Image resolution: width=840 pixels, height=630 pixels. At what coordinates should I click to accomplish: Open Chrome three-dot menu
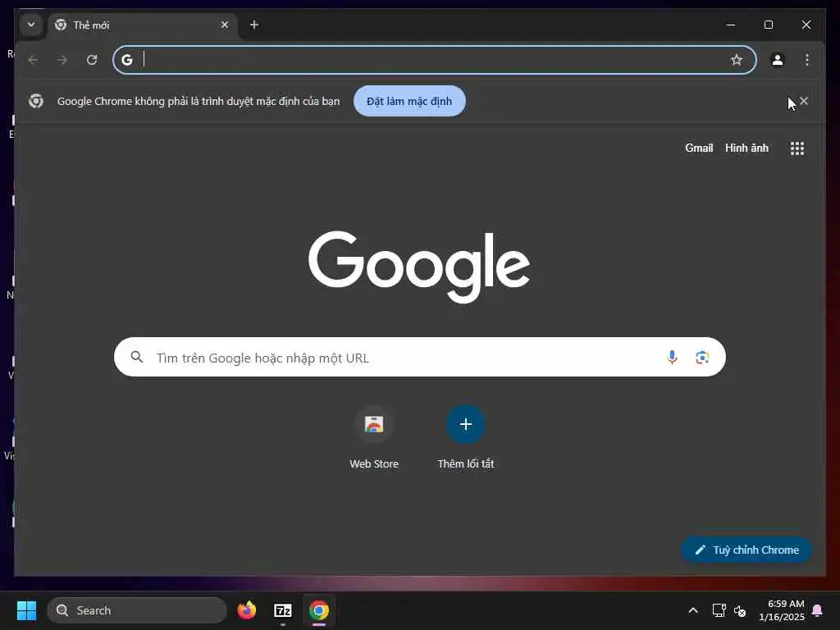click(x=807, y=60)
